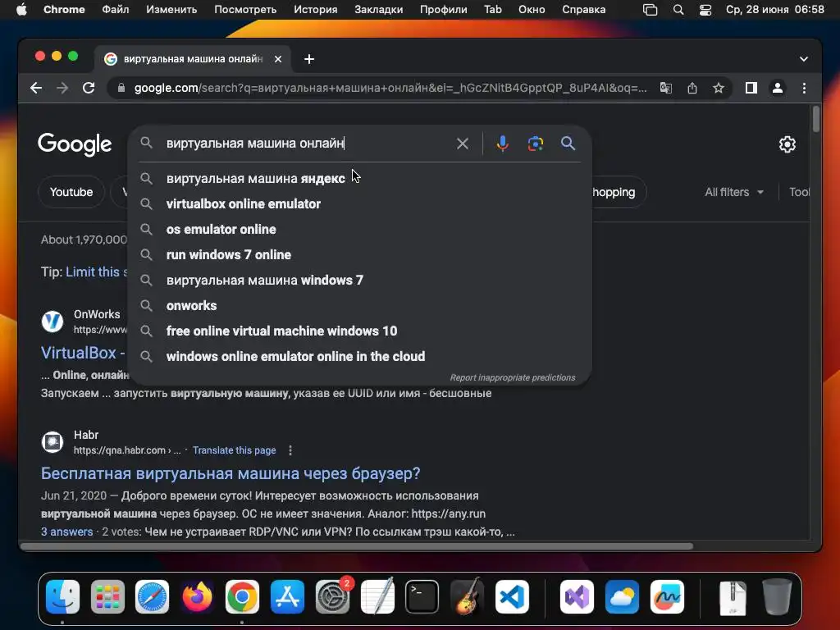The width and height of the screenshot is (840, 630).
Task: Open the translate page icon in address bar
Action: (x=666, y=88)
